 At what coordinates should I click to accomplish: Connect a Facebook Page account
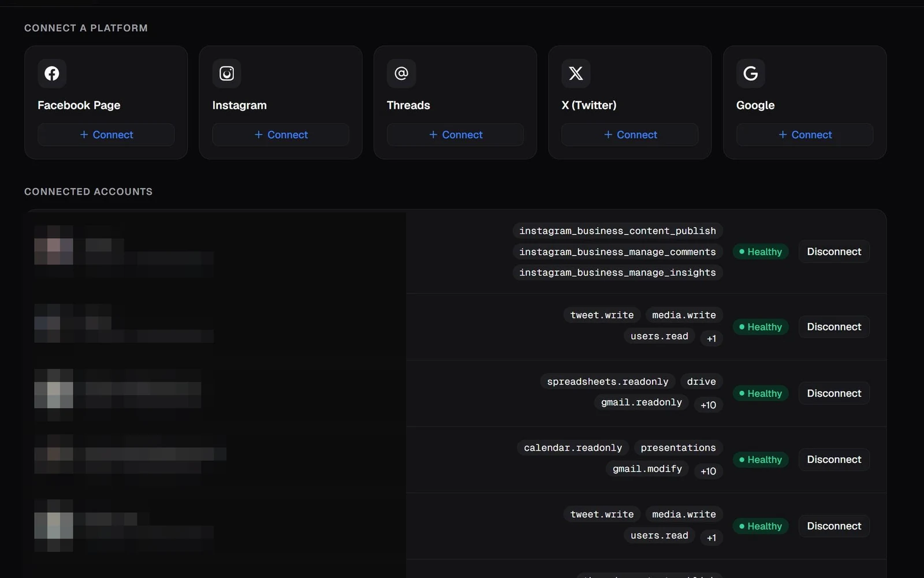point(106,135)
